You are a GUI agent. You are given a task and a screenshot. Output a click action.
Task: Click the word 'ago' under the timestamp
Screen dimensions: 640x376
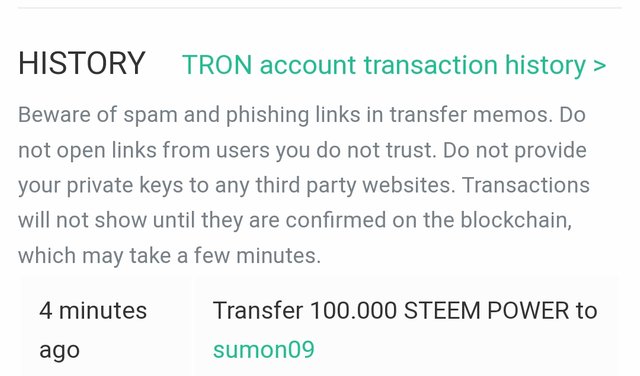click(59, 351)
